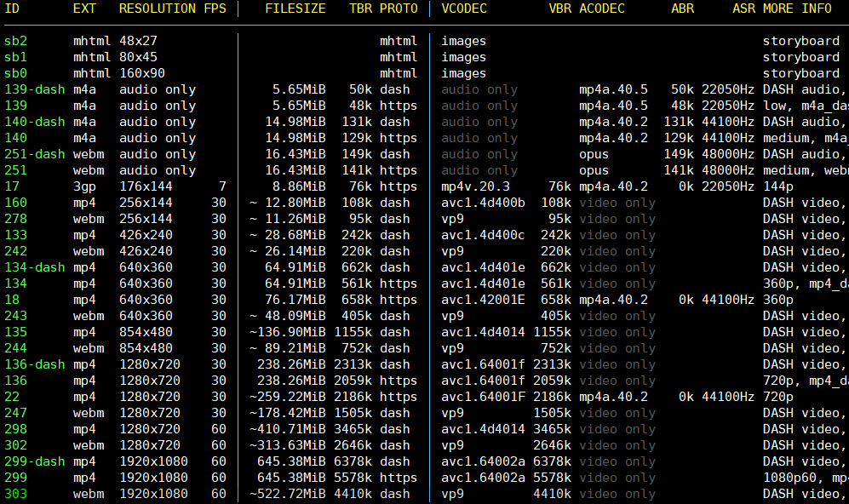The width and height of the screenshot is (849, 504).
Task: Select format ID 247
Action: click(x=15, y=414)
